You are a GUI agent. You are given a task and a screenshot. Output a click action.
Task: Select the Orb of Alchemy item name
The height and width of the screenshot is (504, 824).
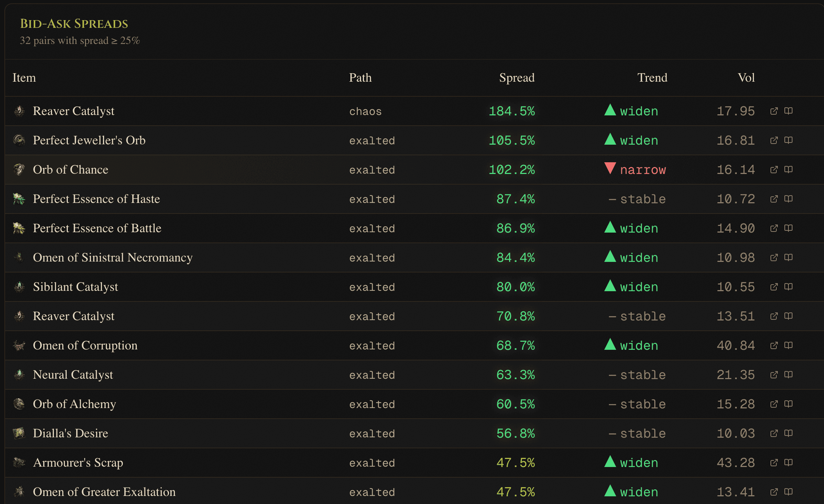[74, 404]
